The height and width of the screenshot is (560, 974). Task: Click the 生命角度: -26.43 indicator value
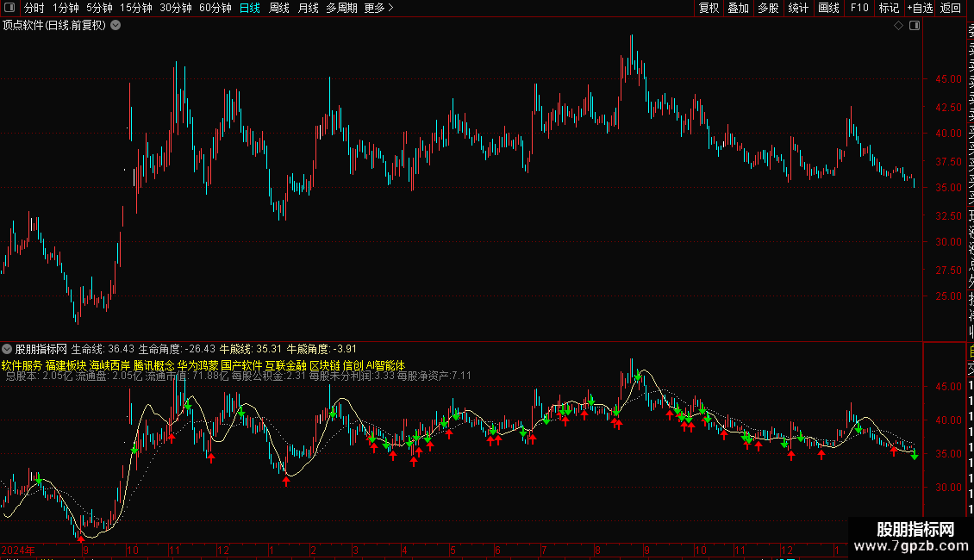[x=177, y=349]
